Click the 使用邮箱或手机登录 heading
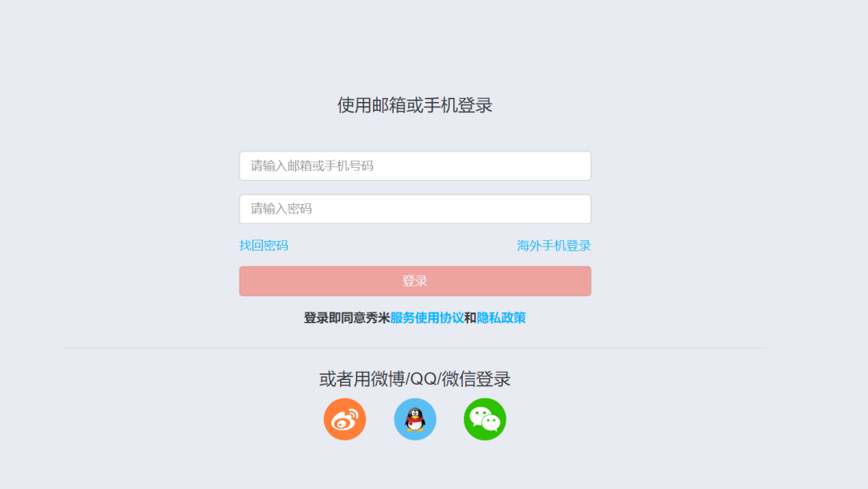The width and height of the screenshot is (868, 489). click(x=415, y=105)
